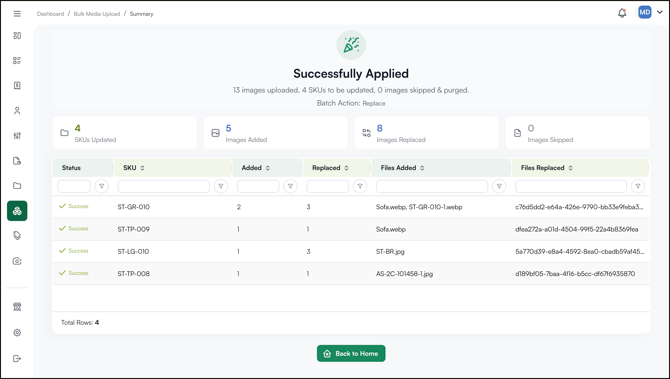Click the d189bf05 replaced file ID
Image resolution: width=670 pixels, height=379 pixels.
[575, 274]
